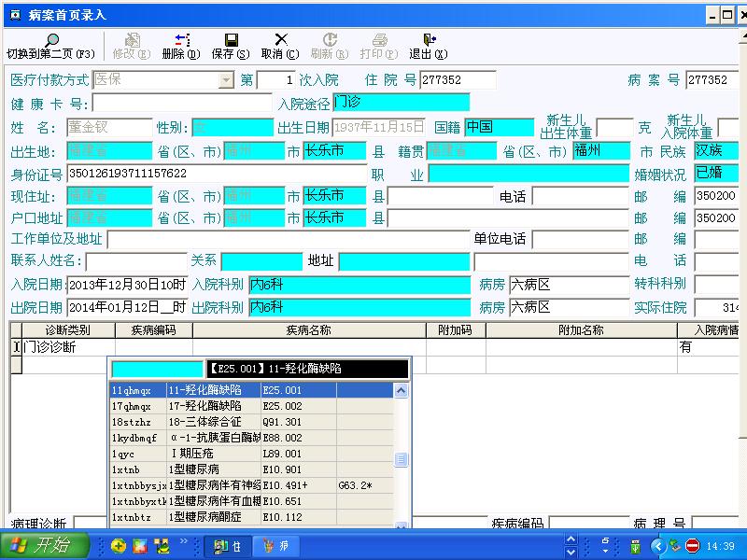Click the 户口地址 county field 长乐市

tap(334, 218)
